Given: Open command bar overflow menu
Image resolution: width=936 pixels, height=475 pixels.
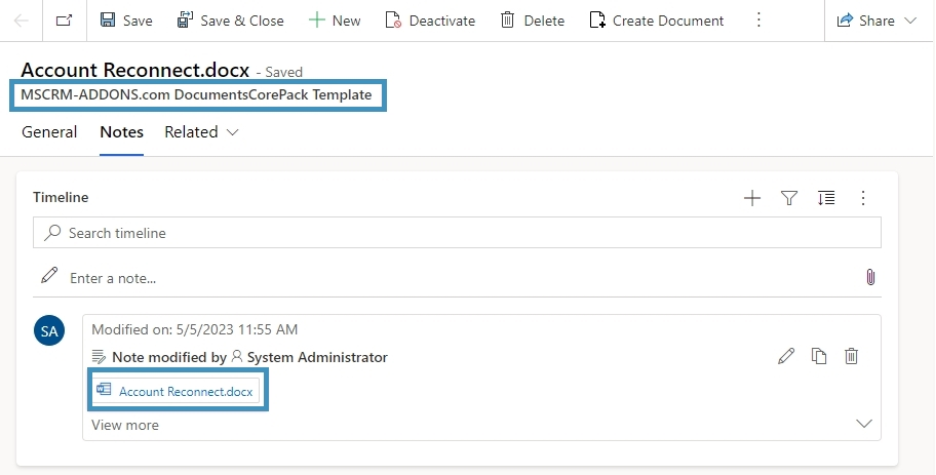Looking at the screenshot, I should pyautogui.click(x=758, y=20).
